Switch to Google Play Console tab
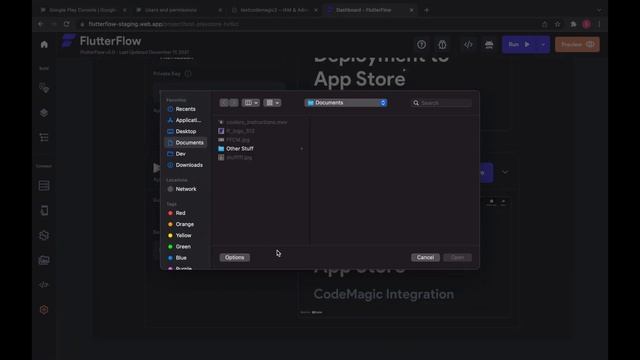This screenshot has height=360, width=640. pos(82,10)
